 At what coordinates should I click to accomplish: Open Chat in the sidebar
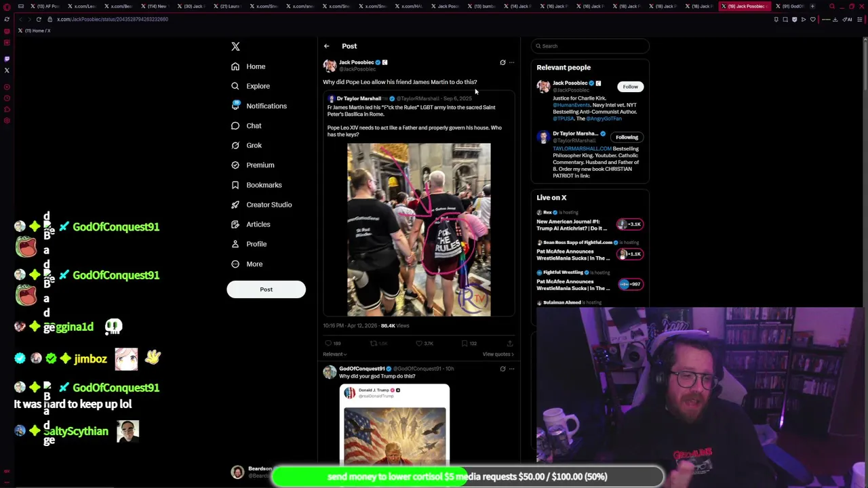point(246,125)
